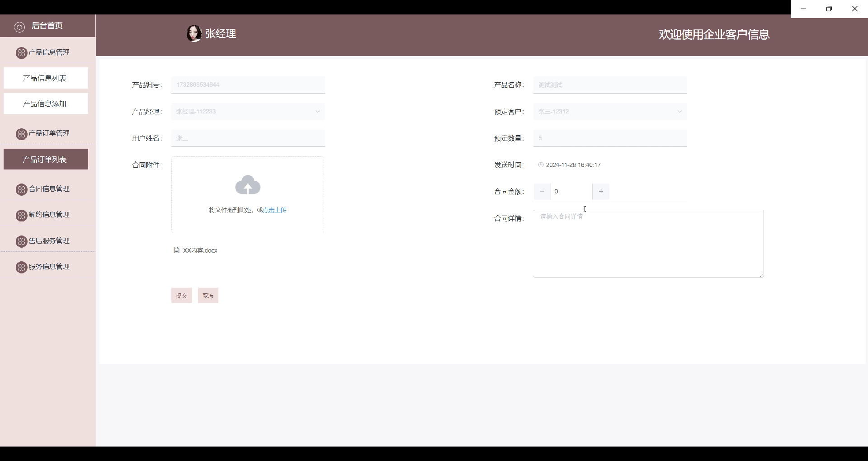Click the 合同信息管理 menu icon
The height and width of the screenshot is (461, 868).
(x=21, y=189)
